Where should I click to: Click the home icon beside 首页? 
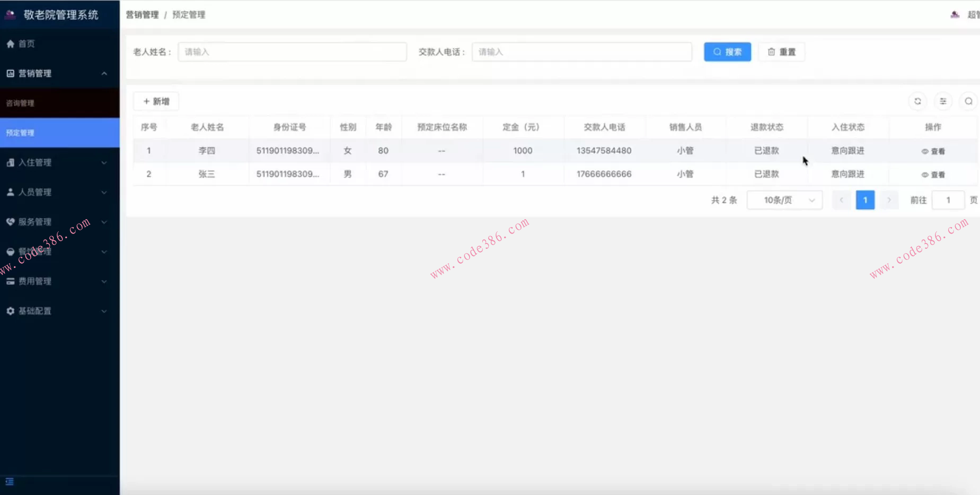(x=11, y=44)
